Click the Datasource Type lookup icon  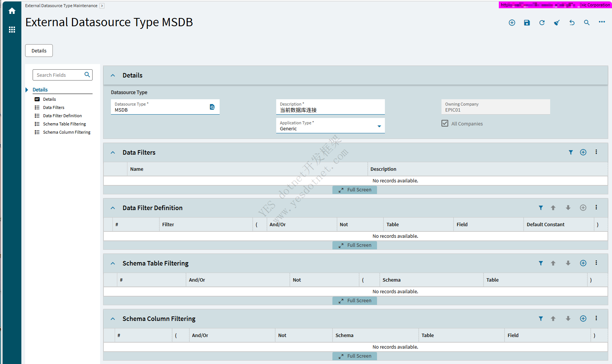212,107
